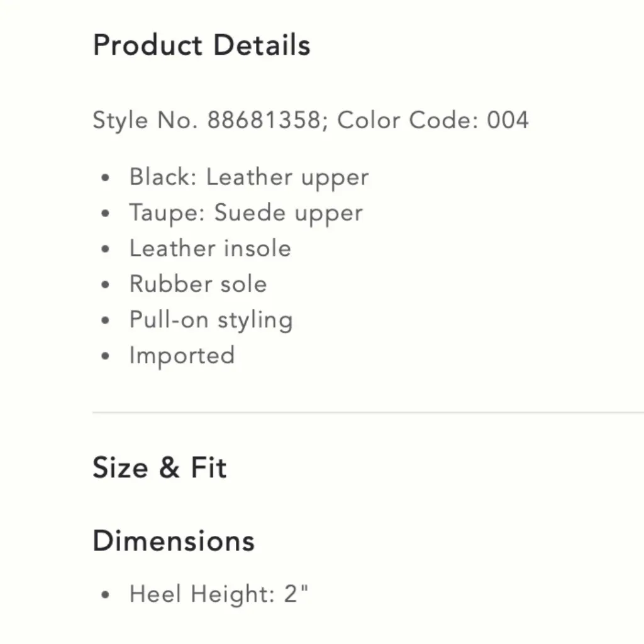Click the bullet beside Black: Leather upper
Screen dimensions: 644x644
106,178
